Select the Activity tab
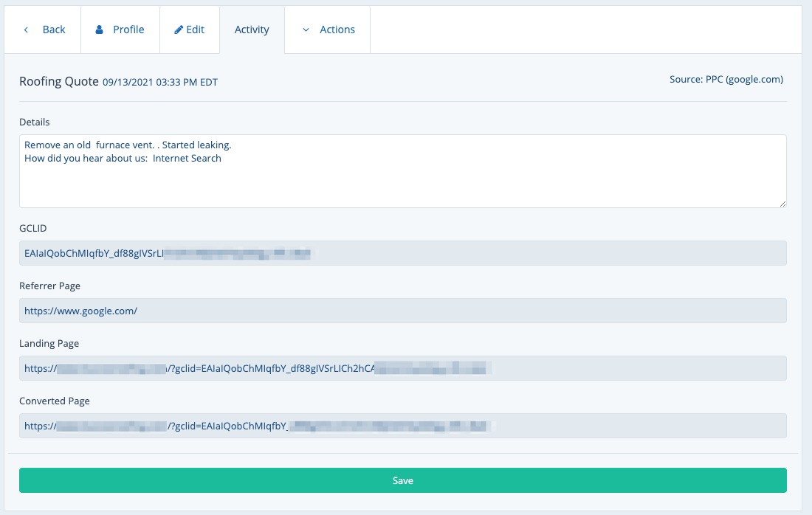 [252, 30]
